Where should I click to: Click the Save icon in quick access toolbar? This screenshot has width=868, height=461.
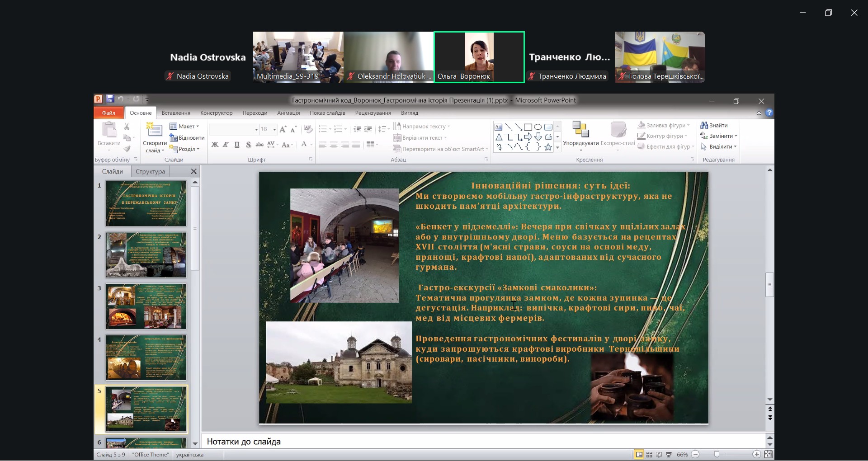pos(110,99)
